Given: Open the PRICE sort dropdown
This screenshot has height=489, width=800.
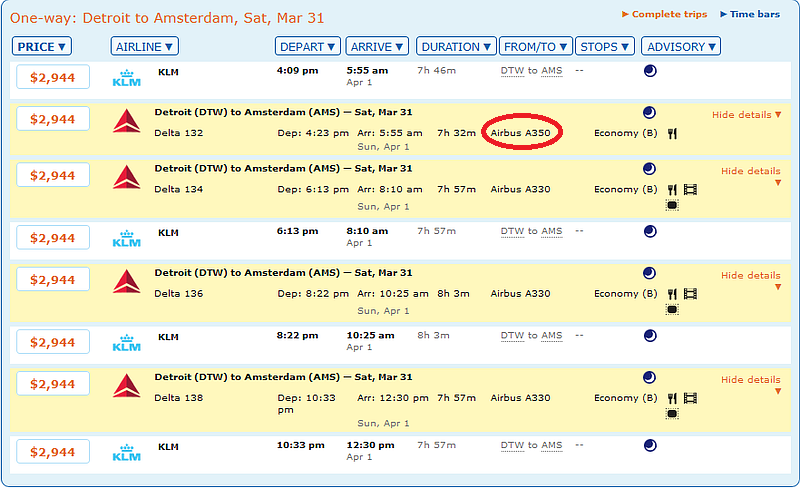Looking at the screenshot, I should pos(42,46).
